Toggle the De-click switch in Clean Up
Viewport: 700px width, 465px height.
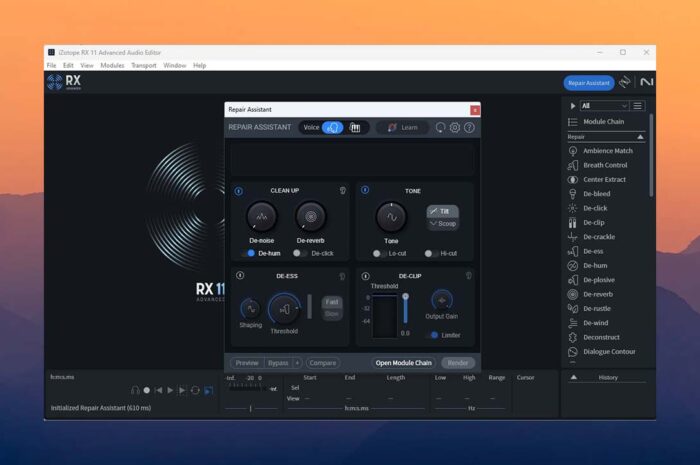[x=300, y=253]
